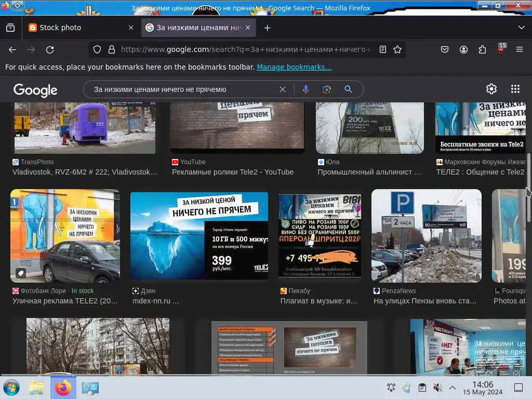Open the Пикабу BIBI beer ad image

320,236
